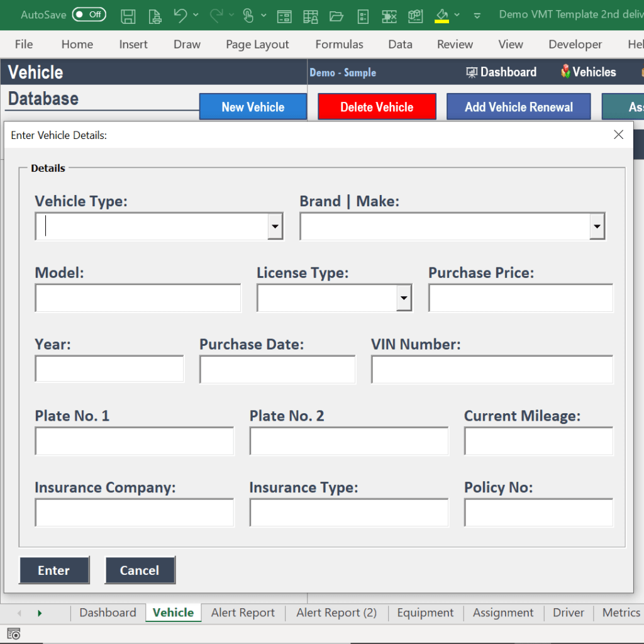Switch to the Developer ribbon tab
The height and width of the screenshot is (644, 644).
[574, 44]
